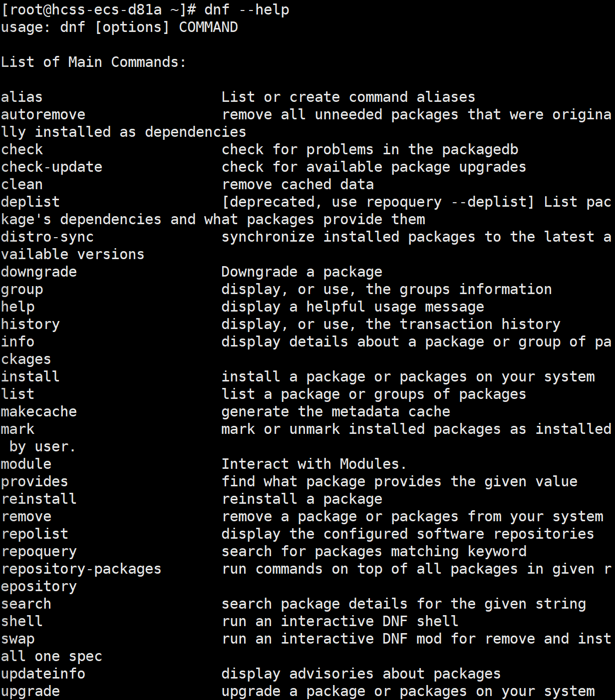Click the 'install' command name
Screen dimensions: 615x700
point(30,377)
